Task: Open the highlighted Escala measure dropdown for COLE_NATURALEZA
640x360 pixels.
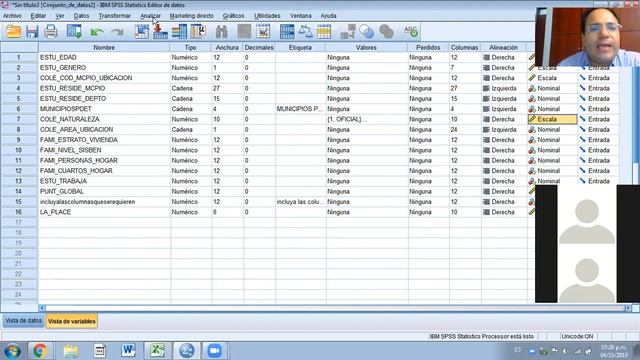Action: pyautogui.click(x=552, y=119)
